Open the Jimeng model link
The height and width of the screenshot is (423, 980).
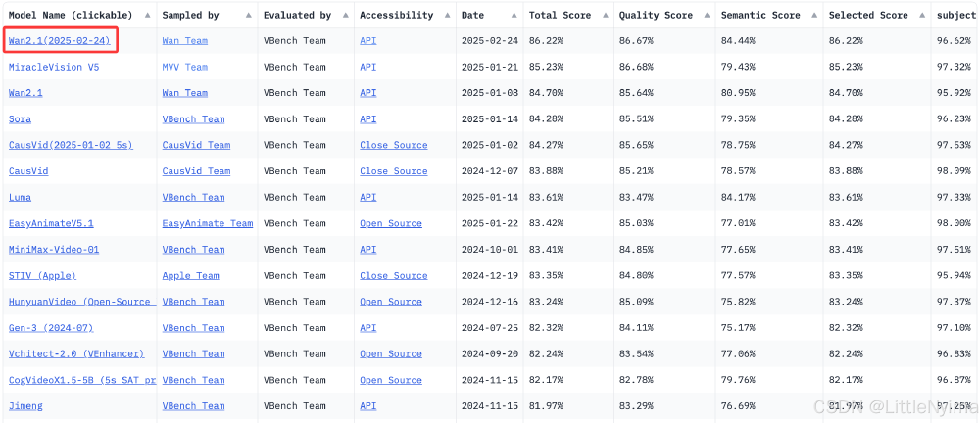pos(25,406)
